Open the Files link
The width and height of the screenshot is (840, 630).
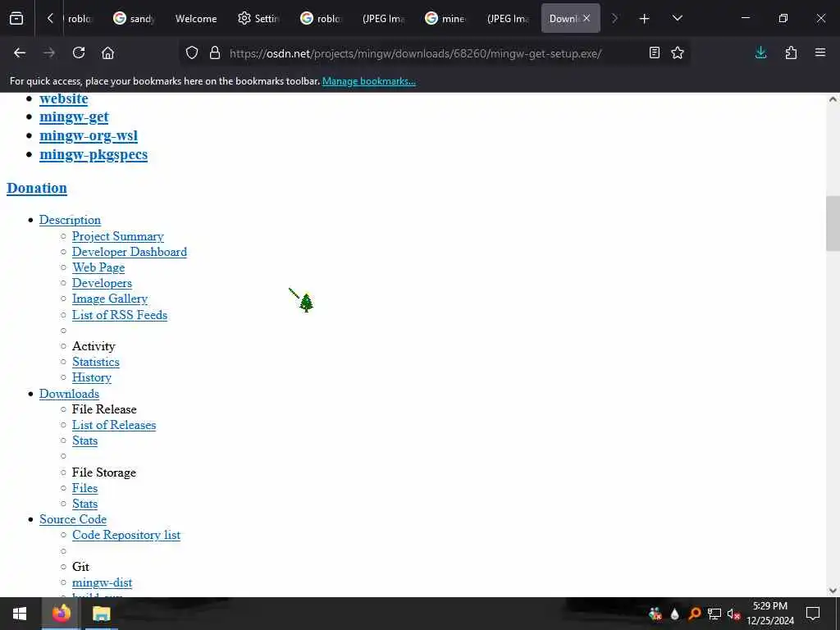tap(85, 489)
